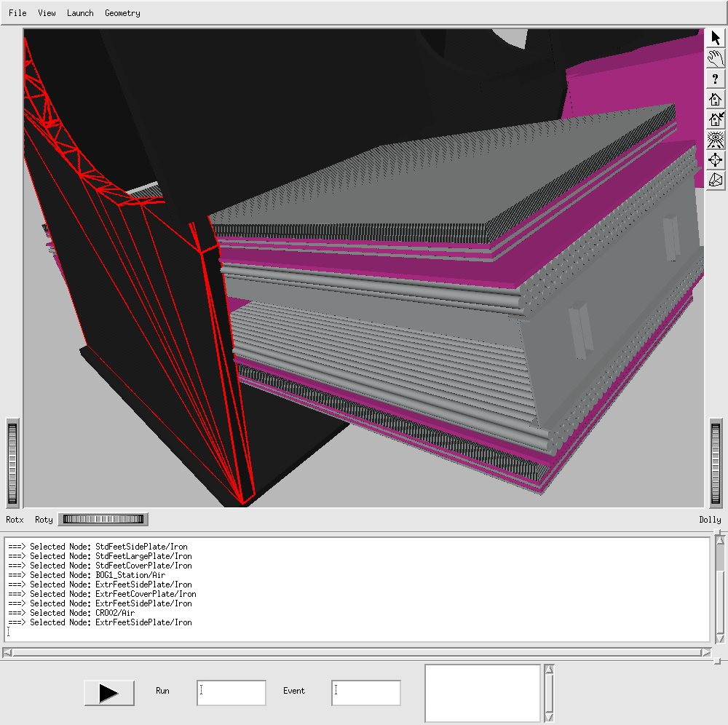The image size is (728, 725).
Task: Set current view as home position
Action: click(716, 120)
